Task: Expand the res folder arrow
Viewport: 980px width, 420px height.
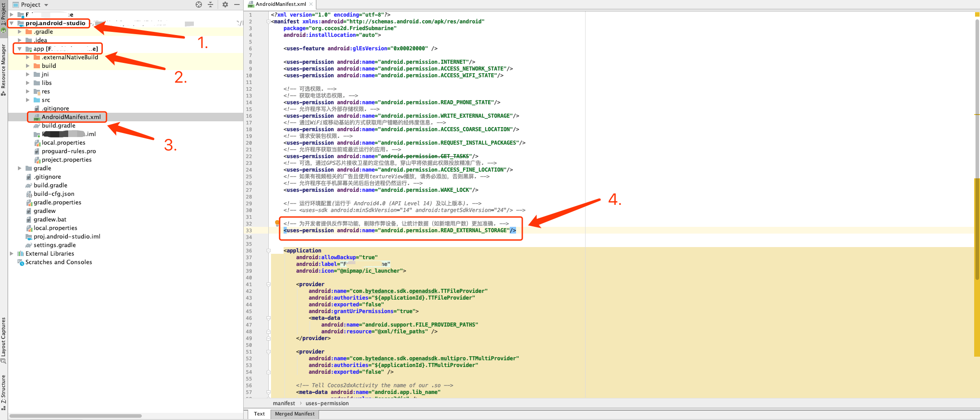Action: point(28,91)
